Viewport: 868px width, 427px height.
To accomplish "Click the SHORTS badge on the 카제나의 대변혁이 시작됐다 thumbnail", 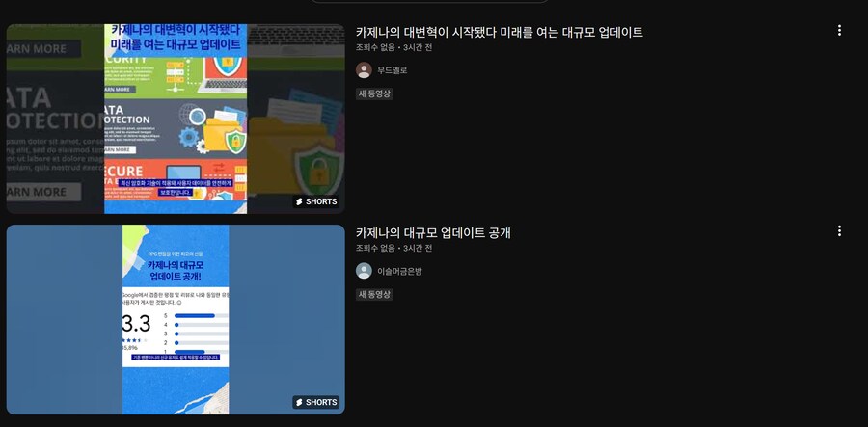I will pos(316,201).
